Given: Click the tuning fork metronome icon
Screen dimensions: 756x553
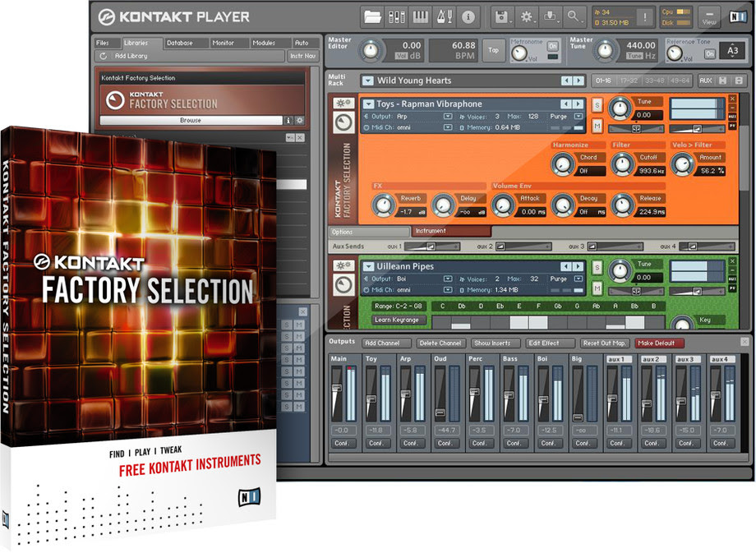Looking at the screenshot, I should pos(445,16).
